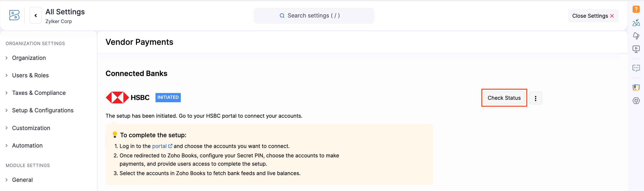This screenshot has width=644, height=191.
Task: Open the chat message bubble icon
Action: (x=636, y=68)
